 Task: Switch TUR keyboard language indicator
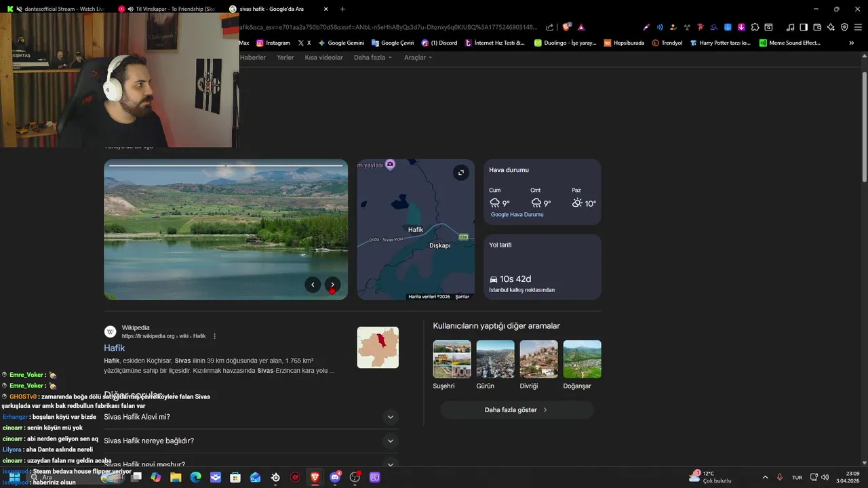click(x=797, y=477)
